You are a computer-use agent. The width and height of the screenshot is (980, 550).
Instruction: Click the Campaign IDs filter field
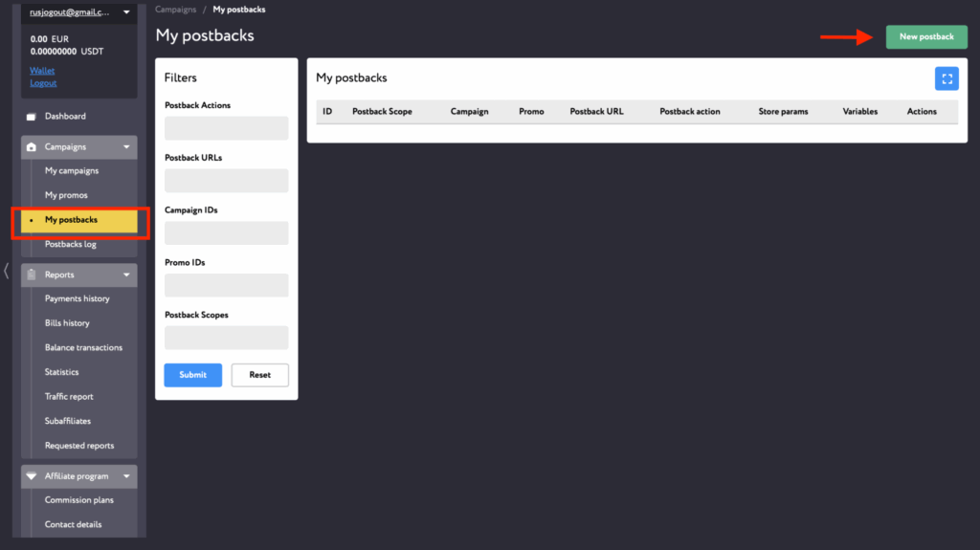coord(226,233)
